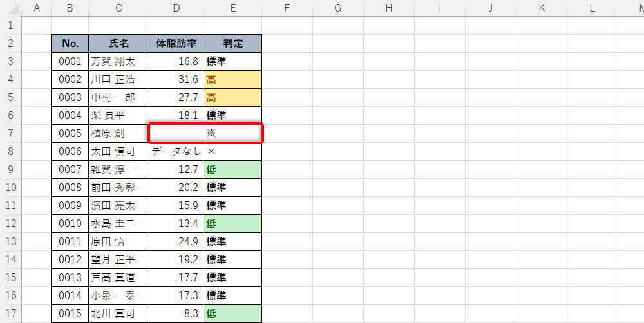Screen dimensions: 644x323
Task: Click the No. table header cell
Action: [70, 44]
